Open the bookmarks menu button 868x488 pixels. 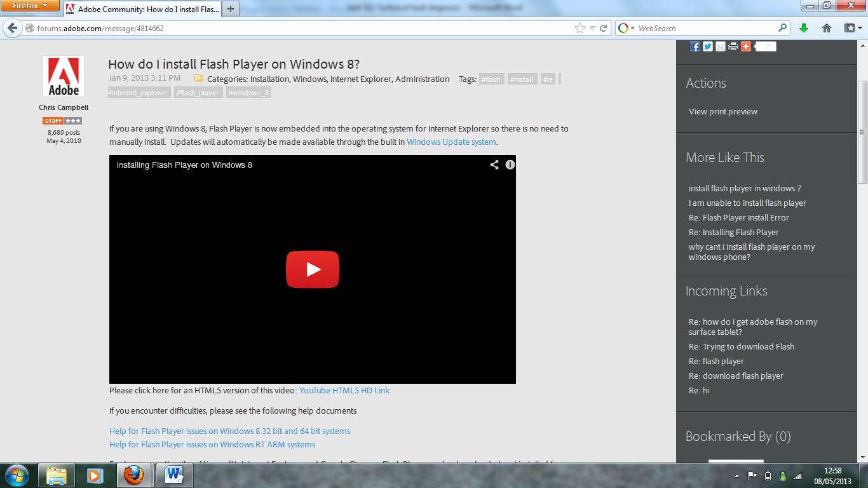click(x=853, y=28)
